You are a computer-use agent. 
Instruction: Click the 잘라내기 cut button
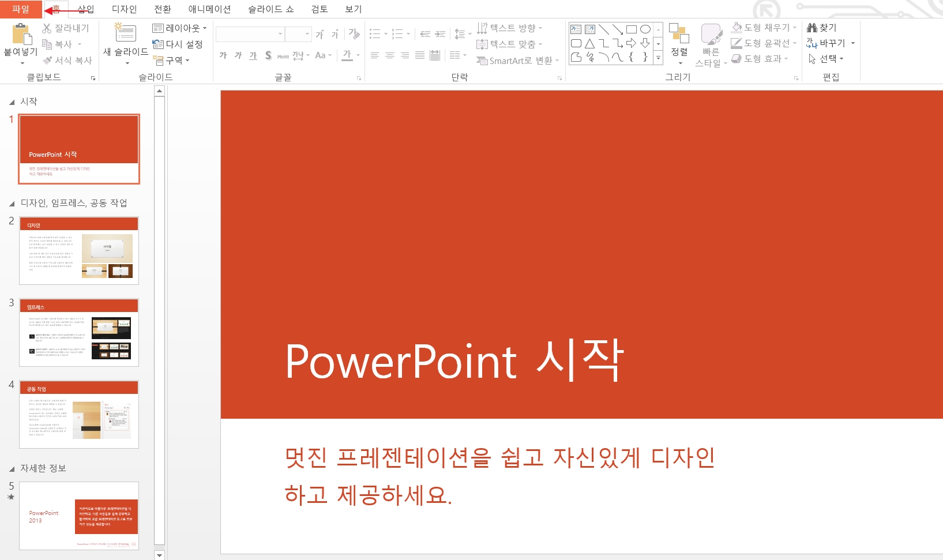click(x=65, y=28)
